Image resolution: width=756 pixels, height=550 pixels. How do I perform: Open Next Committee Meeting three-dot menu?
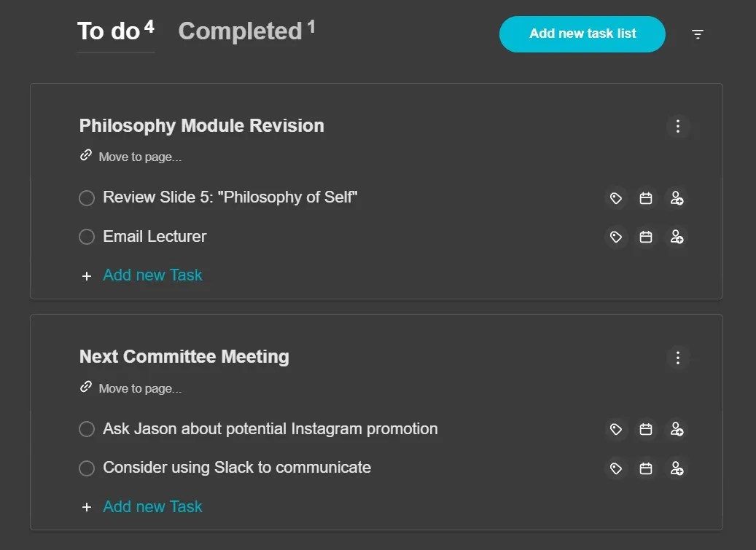(x=678, y=358)
